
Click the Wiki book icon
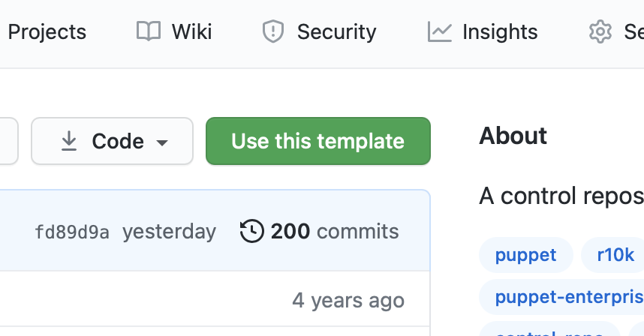(149, 31)
